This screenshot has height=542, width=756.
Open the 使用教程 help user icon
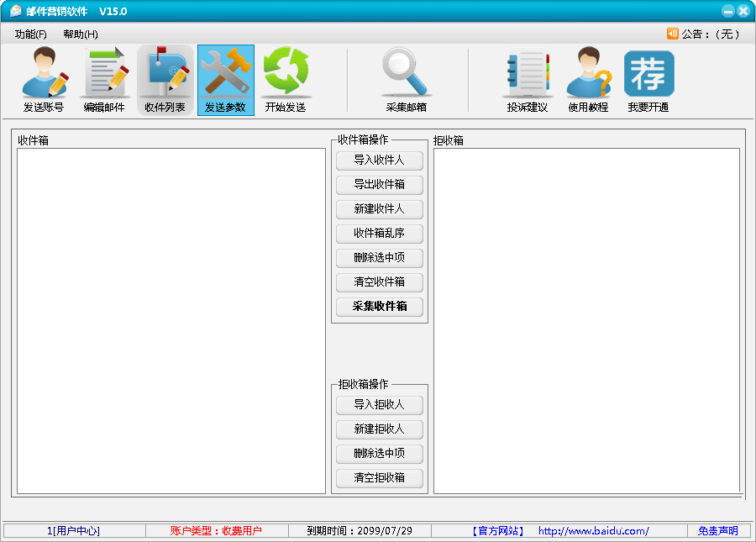pos(588,80)
